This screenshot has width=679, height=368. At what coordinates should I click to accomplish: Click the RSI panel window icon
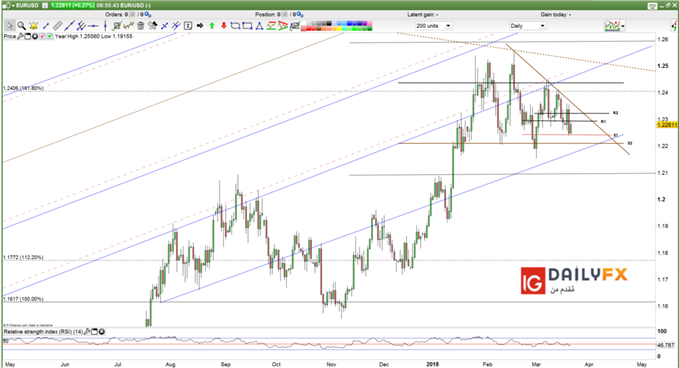94,332
